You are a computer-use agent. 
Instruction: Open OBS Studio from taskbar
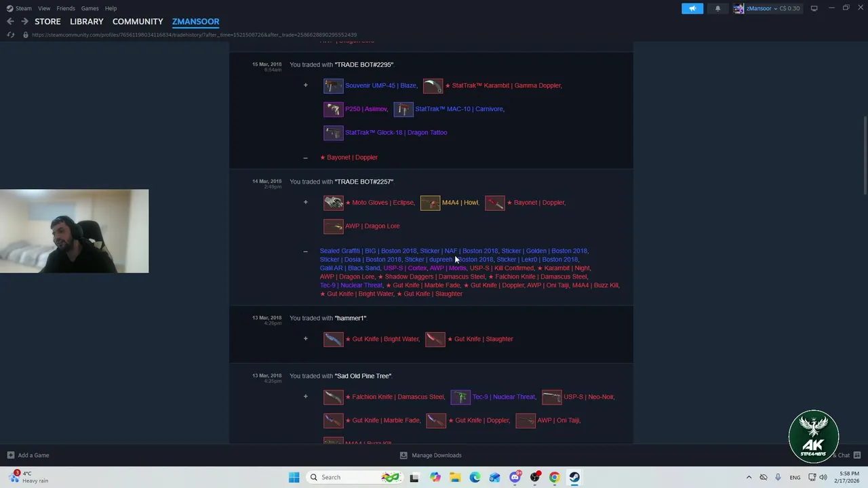pyautogui.click(x=534, y=477)
